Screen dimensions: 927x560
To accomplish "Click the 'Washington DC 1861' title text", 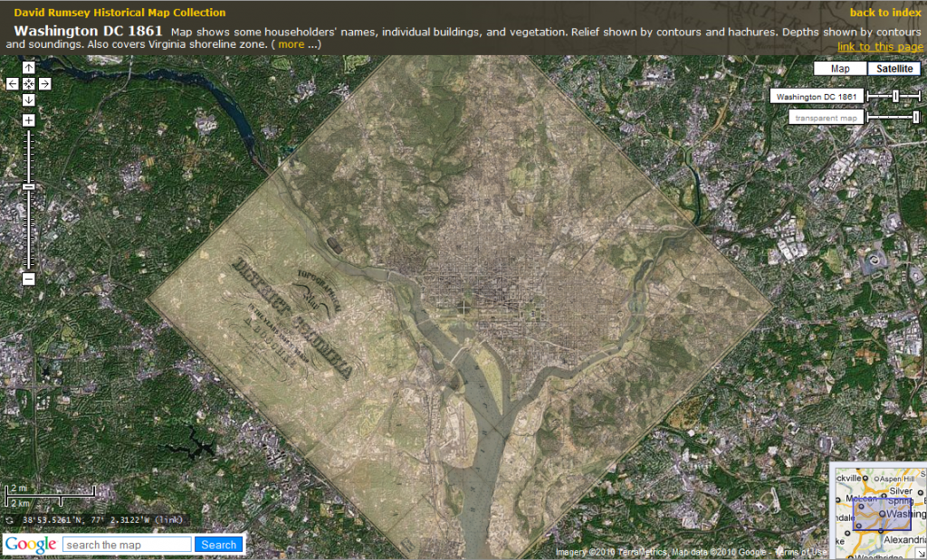I will coord(88,32).
